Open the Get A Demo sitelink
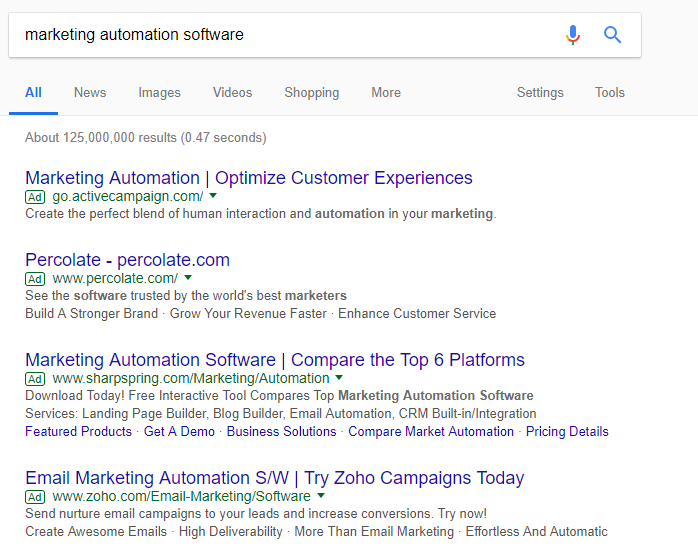The height and width of the screenshot is (552, 698). (x=179, y=431)
